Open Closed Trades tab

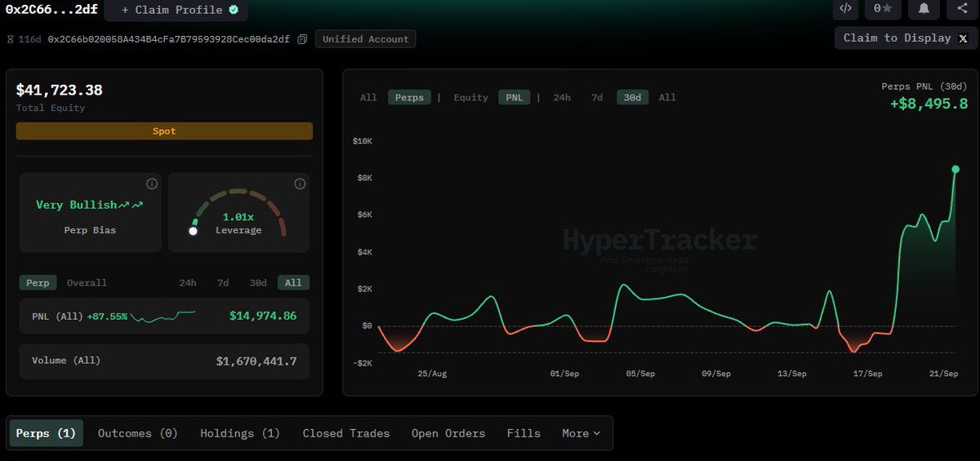click(346, 433)
